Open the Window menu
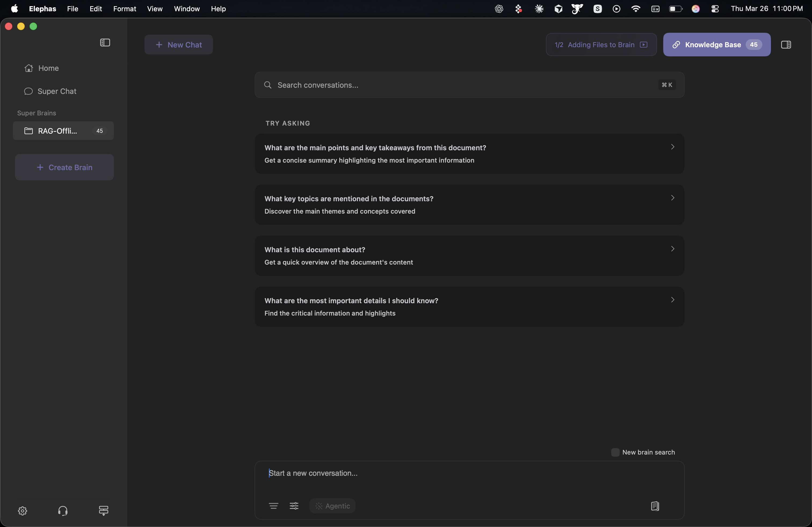 tap(187, 9)
